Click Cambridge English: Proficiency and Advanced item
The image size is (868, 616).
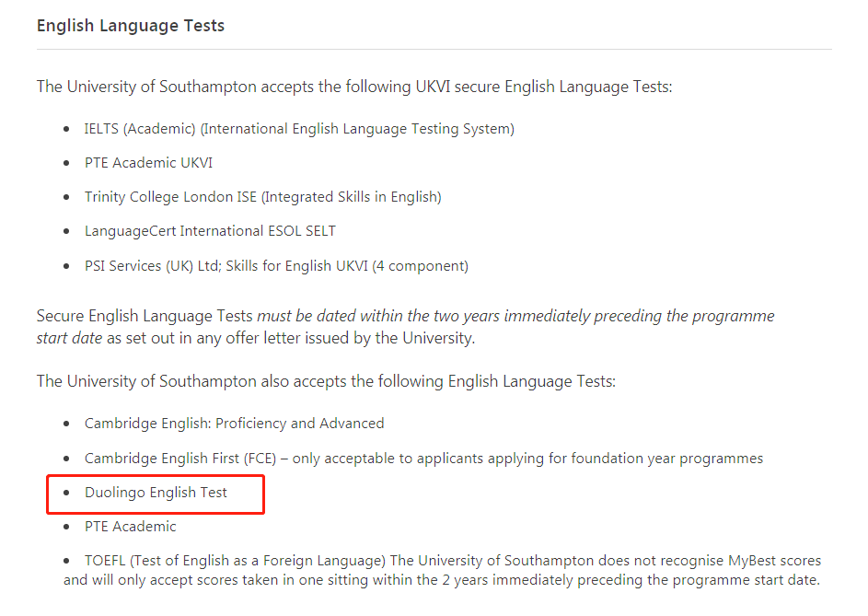pos(234,424)
